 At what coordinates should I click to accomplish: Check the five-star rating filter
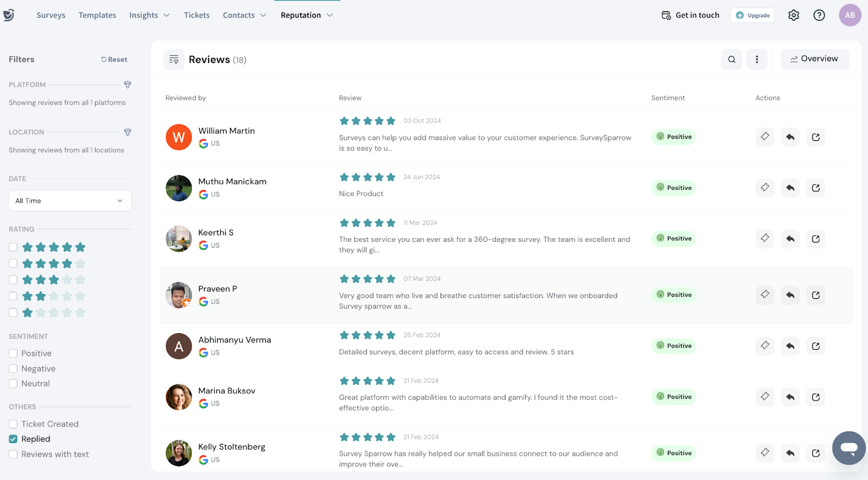point(14,247)
